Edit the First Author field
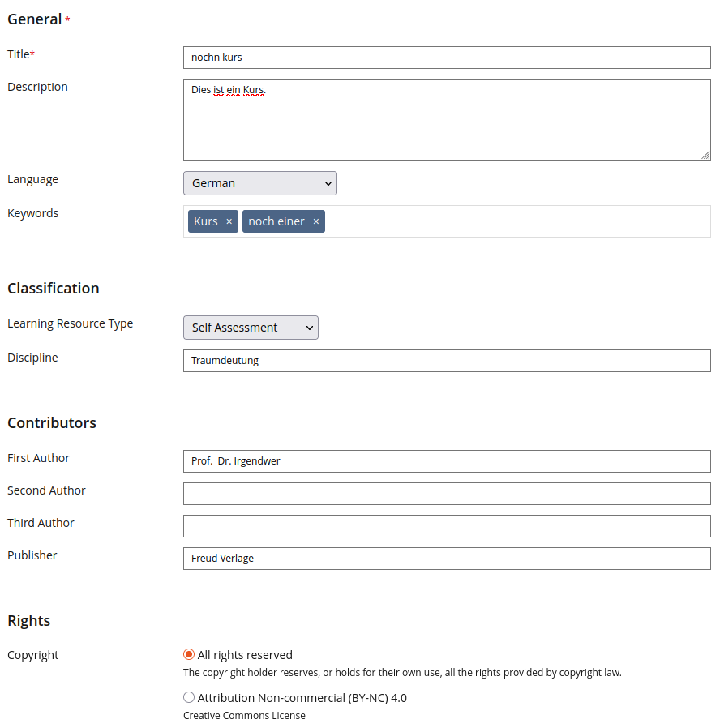The image size is (720, 728). 447,461
